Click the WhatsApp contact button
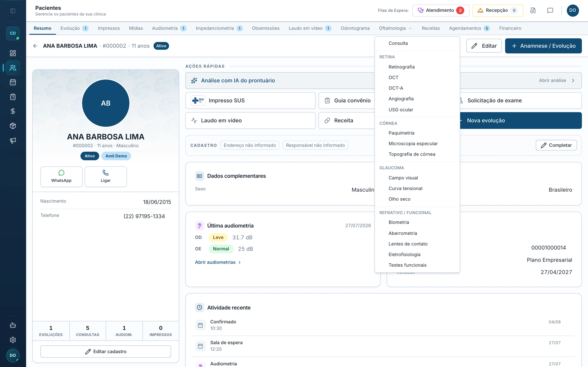This screenshot has height=367, width=588. tap(61, 176)
